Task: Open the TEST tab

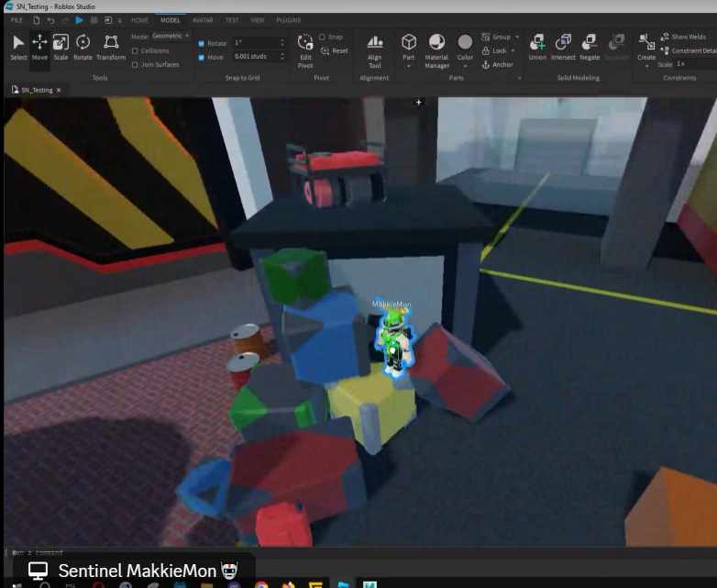Action: (x=232, y=20)
